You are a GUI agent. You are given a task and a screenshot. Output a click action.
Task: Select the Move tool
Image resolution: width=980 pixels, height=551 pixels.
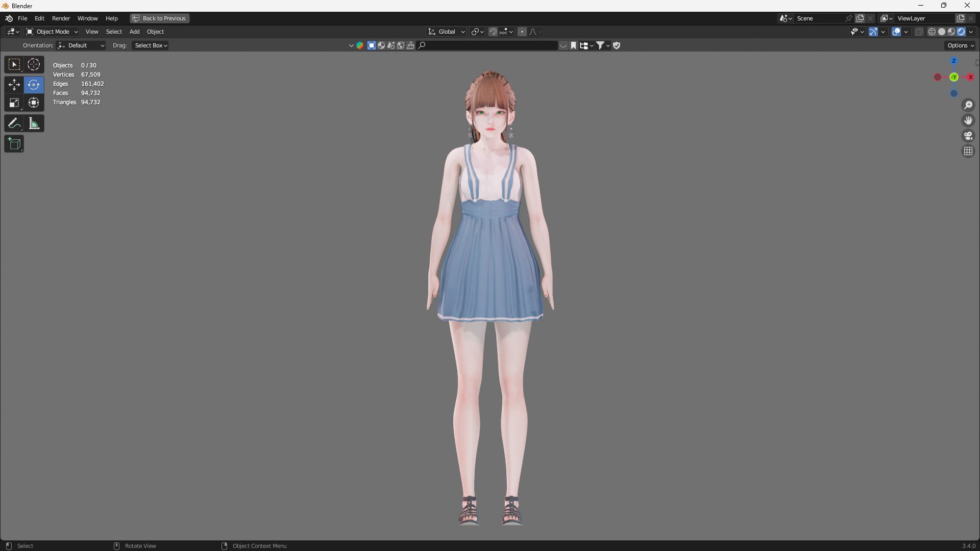coord(14,85)
